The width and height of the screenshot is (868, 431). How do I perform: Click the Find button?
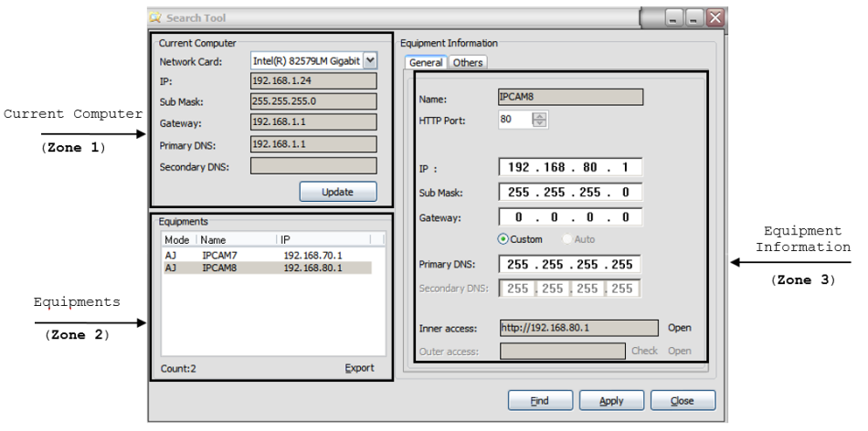pos(539,401)
